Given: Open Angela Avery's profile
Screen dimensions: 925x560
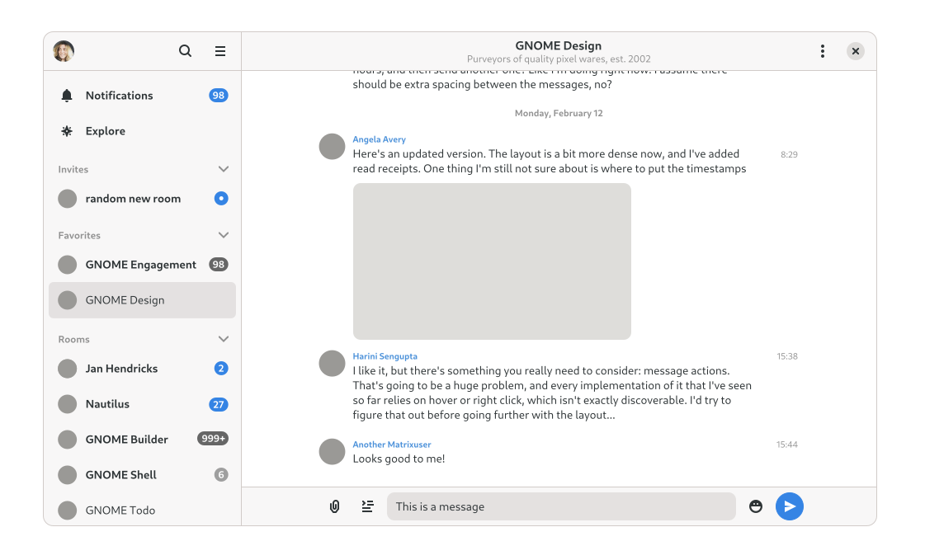Looking at the screenshot, I should pyautogui.click(x=380, y=139).
